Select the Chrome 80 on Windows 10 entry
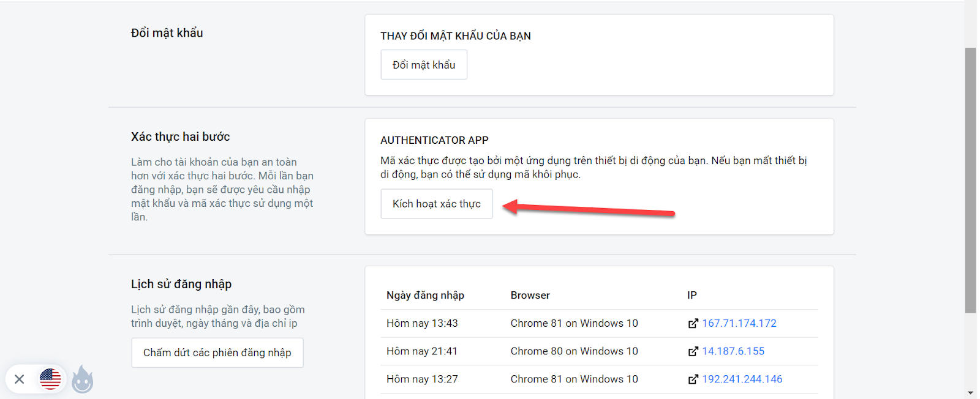 coord(574,351)
